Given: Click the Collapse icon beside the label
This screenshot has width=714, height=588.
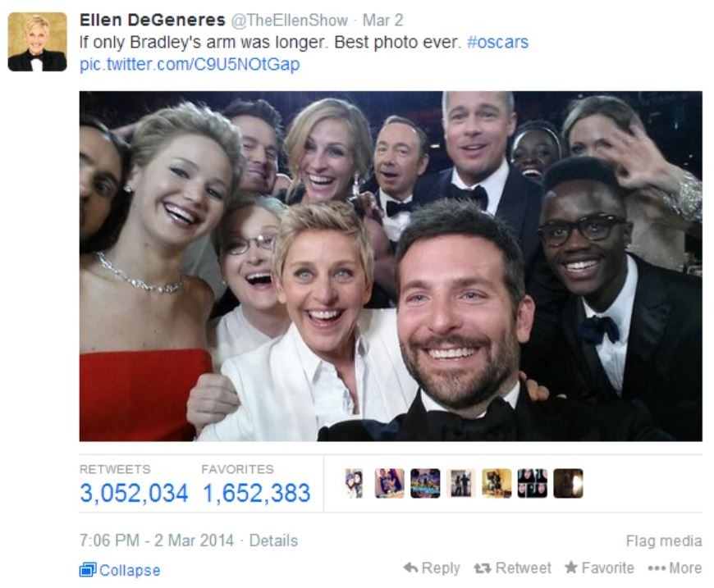Looking at the screenshot, I should [88, 570].
